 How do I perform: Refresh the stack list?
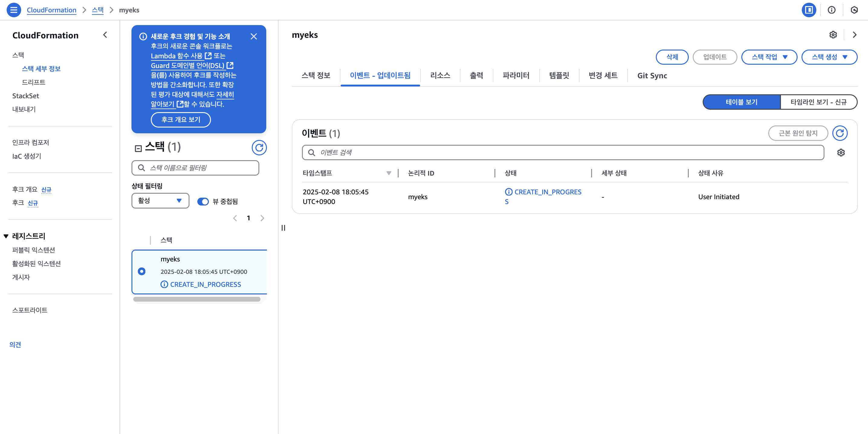point(259,147)
